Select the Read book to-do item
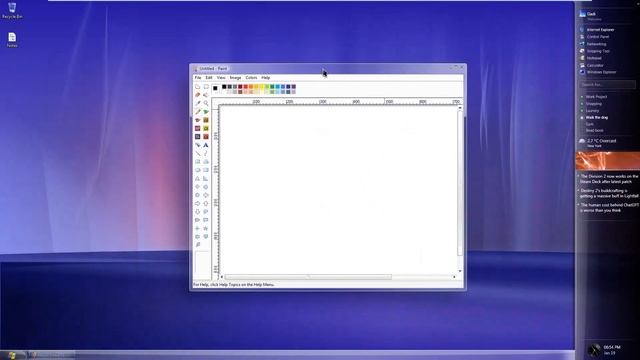The height and width of the screenshot is (360, 640). tap(594, 131)
